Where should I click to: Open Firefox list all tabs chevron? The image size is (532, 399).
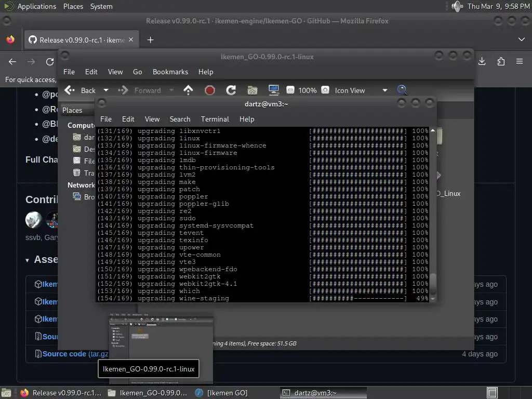click(522, 39)
